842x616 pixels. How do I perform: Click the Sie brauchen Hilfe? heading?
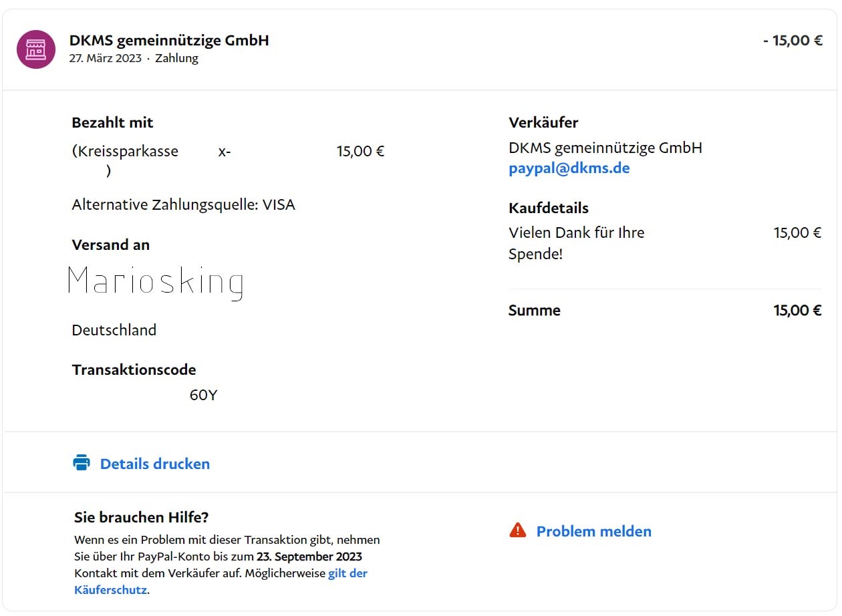click(142, 517)
